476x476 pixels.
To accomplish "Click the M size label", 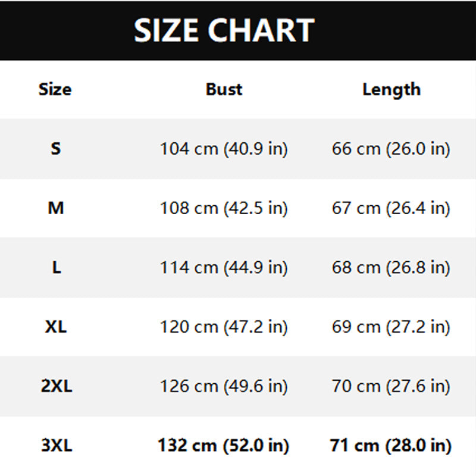I will 56,208.
